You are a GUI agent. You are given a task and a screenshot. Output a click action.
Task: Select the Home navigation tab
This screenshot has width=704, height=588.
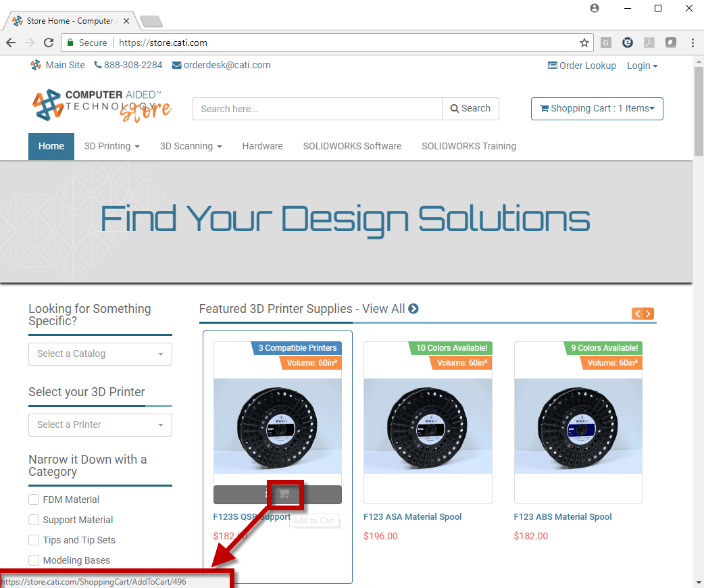tap(51, 147)
